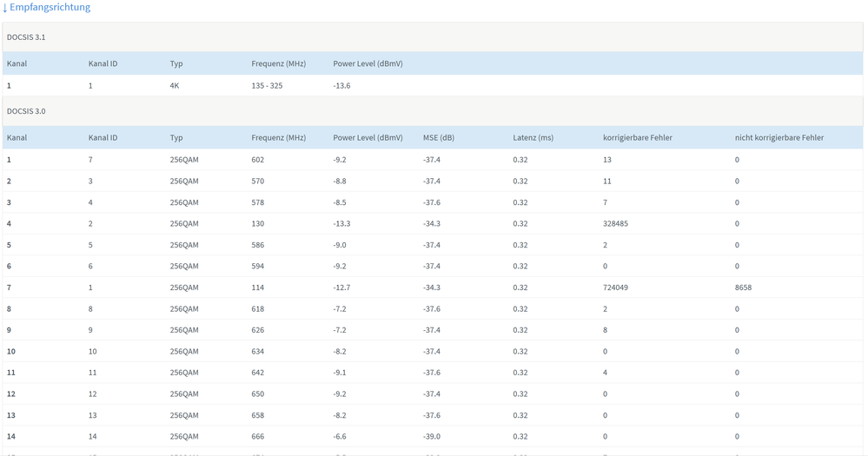This screenshot has height=456, width=868.
Task: Click the 4K type cell
Action: click(x=175, y=86)
